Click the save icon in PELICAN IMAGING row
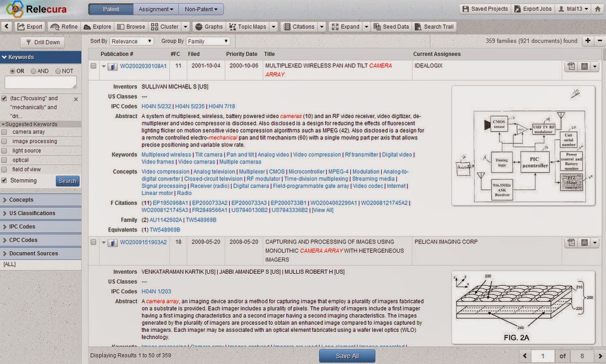 (x=584, y=243)
